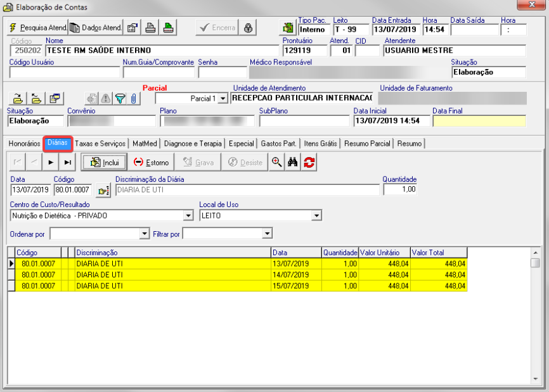549x392 pixels.
Task: Open the MatMed tab
Action: click(145, 144)
